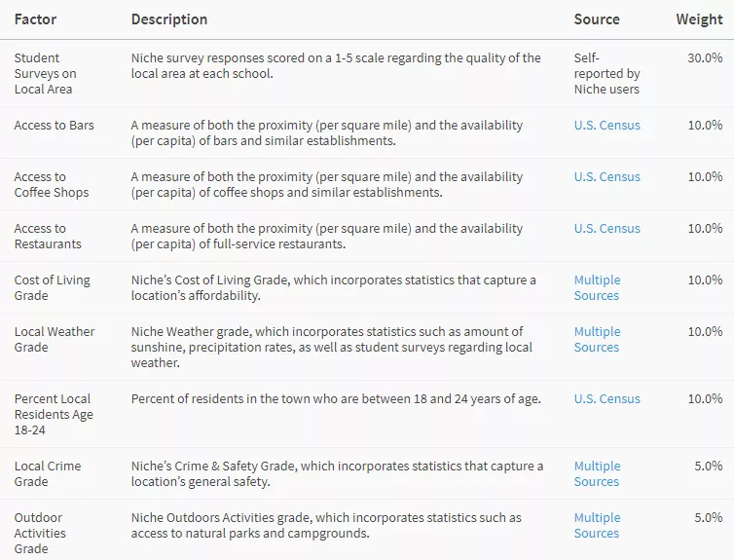
Task: Click the Outdoor Activities Grade factor cell
Action: (x=40, y=533)
